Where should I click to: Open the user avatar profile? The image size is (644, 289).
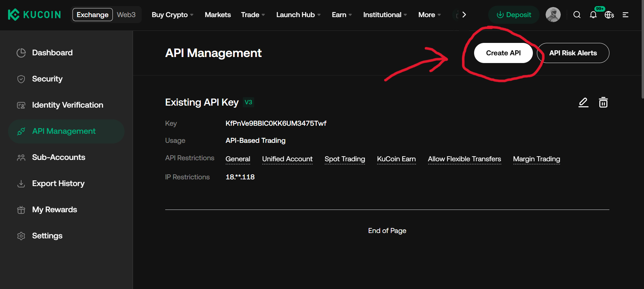point(553,15)
